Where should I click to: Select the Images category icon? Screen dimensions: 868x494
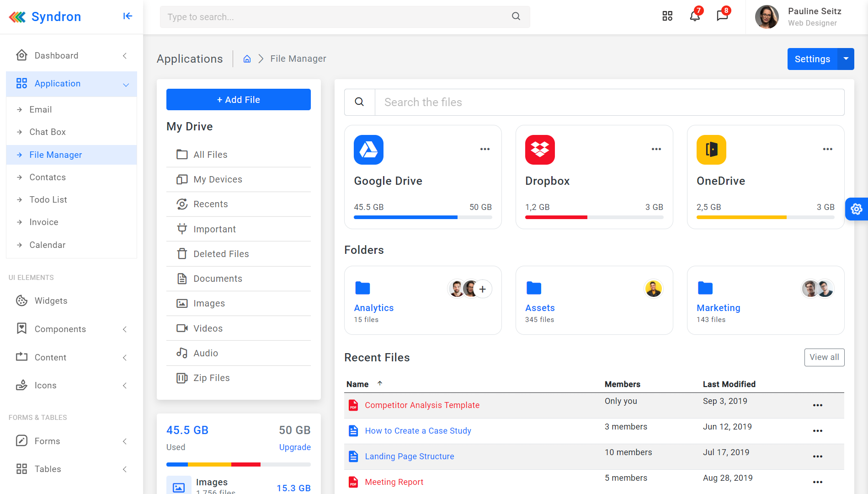point(182,303)
